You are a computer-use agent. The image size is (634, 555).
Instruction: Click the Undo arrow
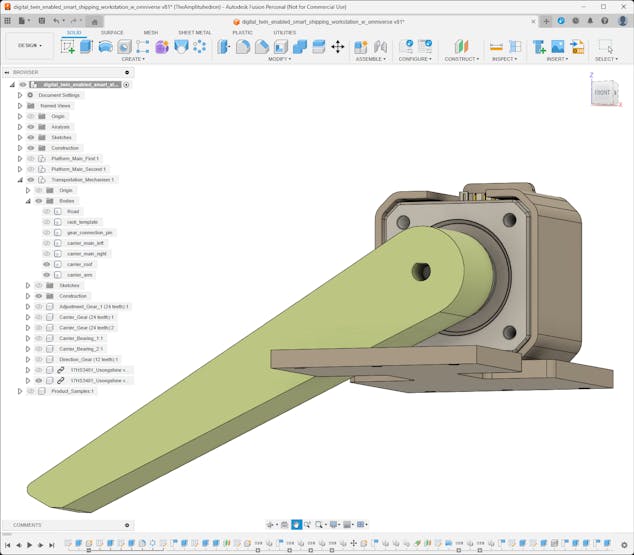click(56, 20)
